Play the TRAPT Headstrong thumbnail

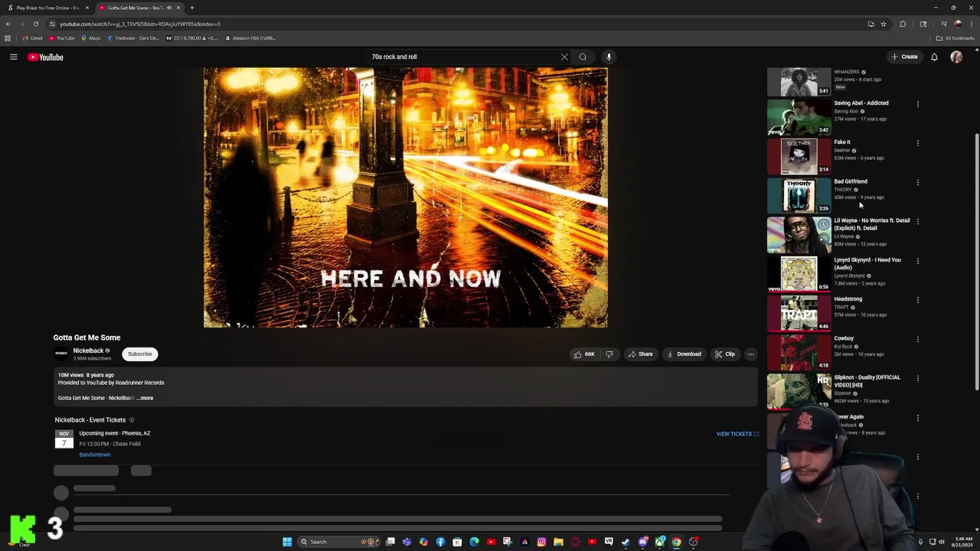click(x=799, y=313)
